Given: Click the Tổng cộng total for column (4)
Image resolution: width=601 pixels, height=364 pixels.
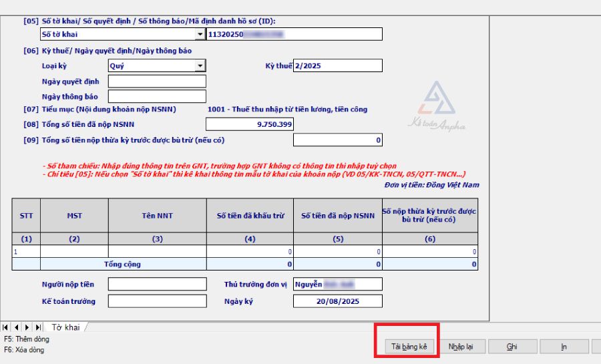Looking at the screenshot, I should [250, 264].
